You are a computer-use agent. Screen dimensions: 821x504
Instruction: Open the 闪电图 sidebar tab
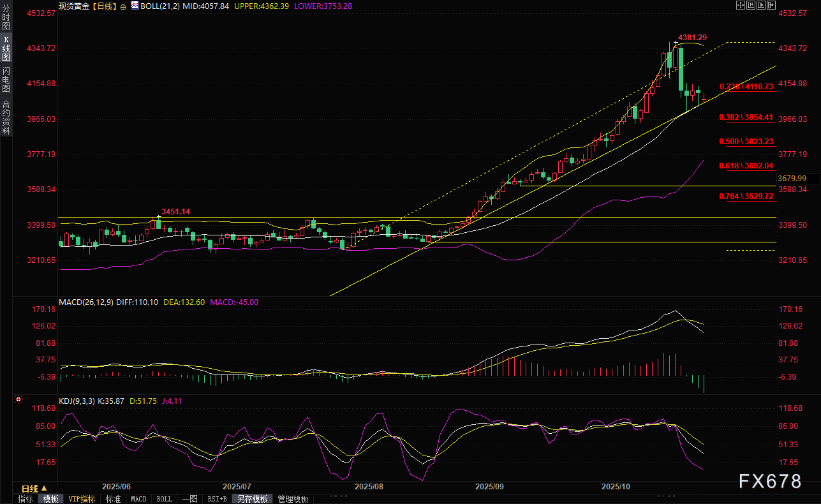pos(6,79)
